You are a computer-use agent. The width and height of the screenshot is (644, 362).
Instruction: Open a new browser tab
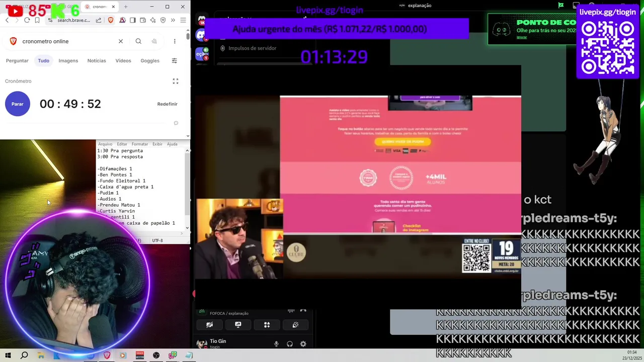pos(126,7)
